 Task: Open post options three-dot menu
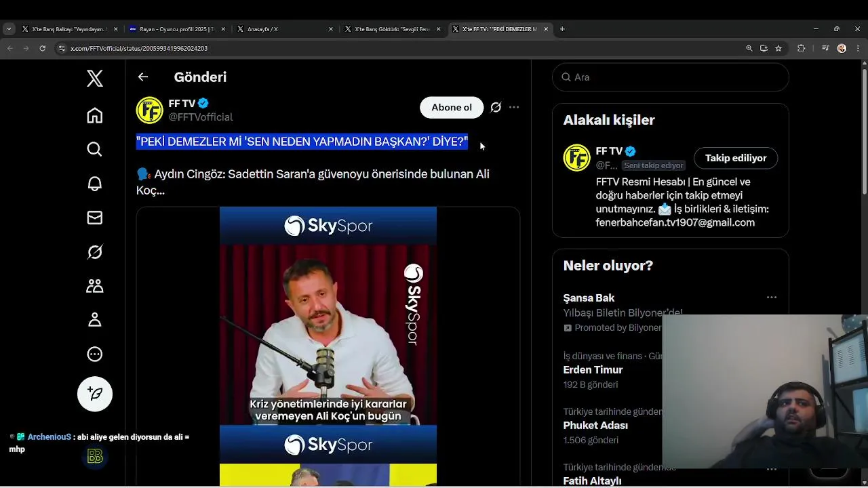[514, 107]
